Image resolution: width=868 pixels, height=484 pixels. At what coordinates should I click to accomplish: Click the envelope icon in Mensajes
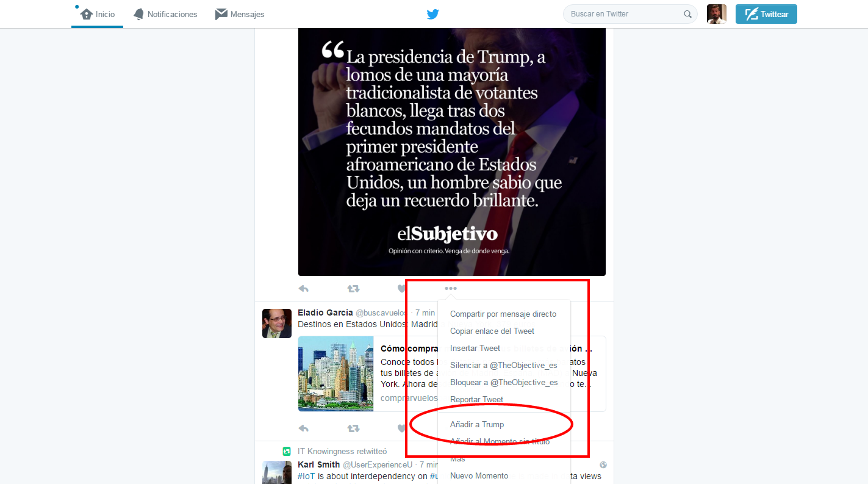click(221, 14)
